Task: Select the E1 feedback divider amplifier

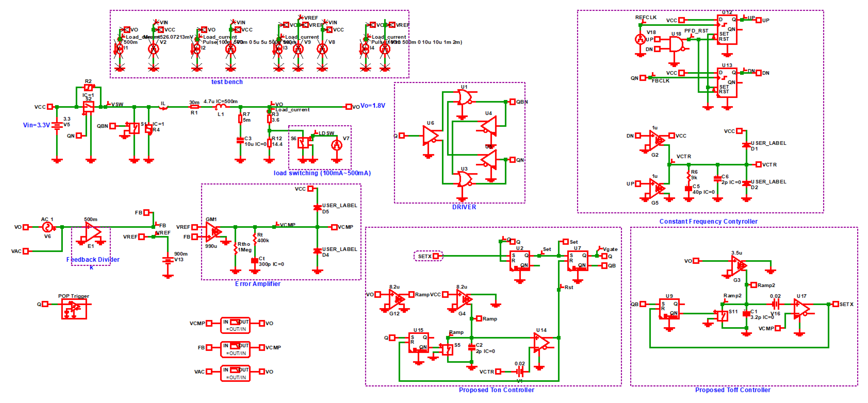Action: point(92,232)
